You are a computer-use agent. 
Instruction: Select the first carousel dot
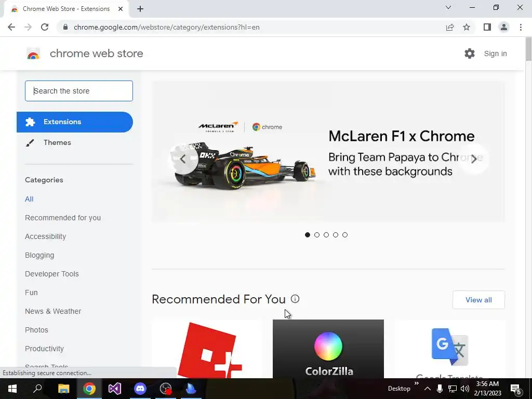(308, 235)
